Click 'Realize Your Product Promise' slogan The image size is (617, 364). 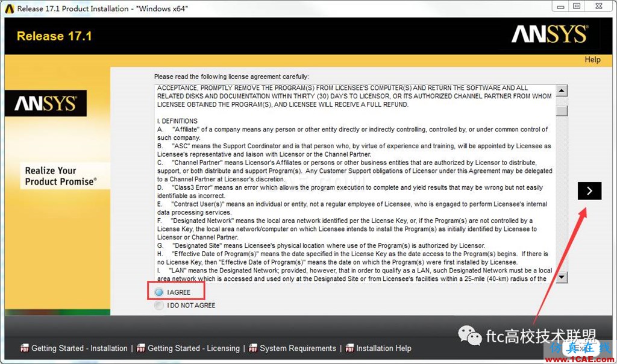pyautogui.click(x=61, y=176)
